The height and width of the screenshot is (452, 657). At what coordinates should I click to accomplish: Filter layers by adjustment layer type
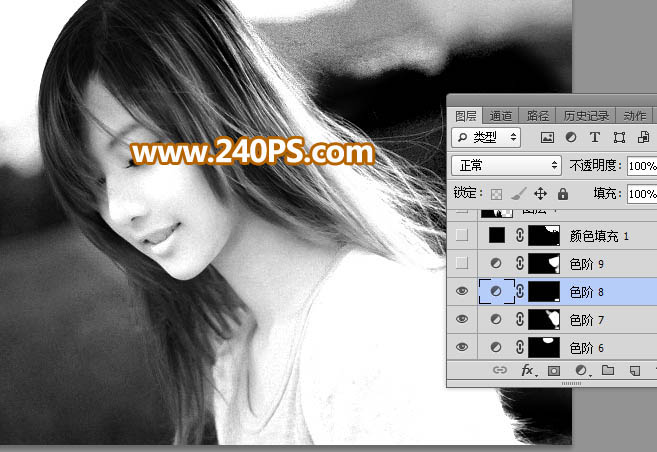tap(571, 137)
